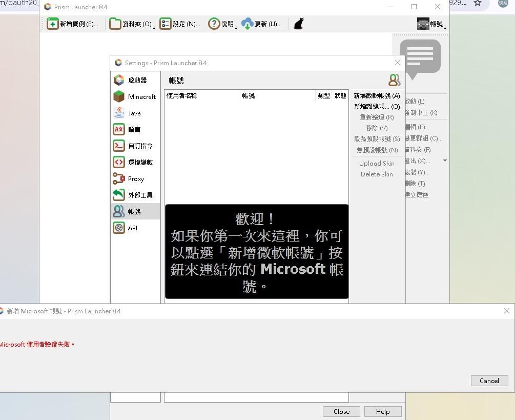Viewport: 515px width, 420px height.
Task: Click the Upload Skin button
Action: [x=377, y=163]
